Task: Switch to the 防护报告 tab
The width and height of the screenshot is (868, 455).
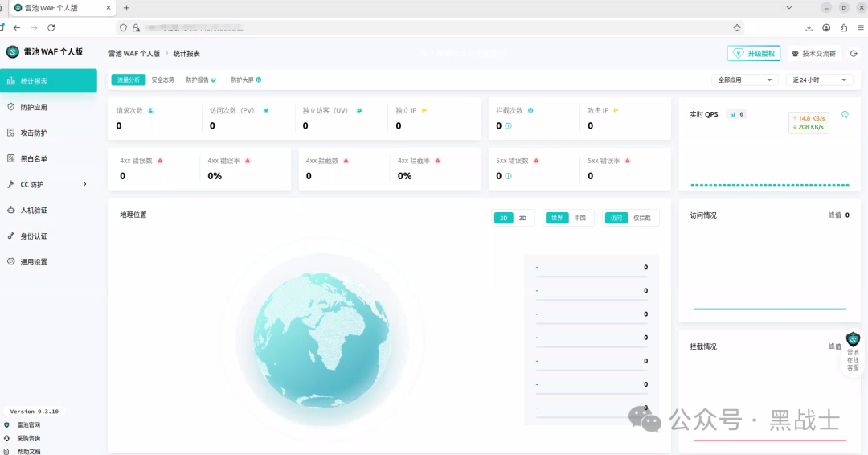Action: point(201,80)
